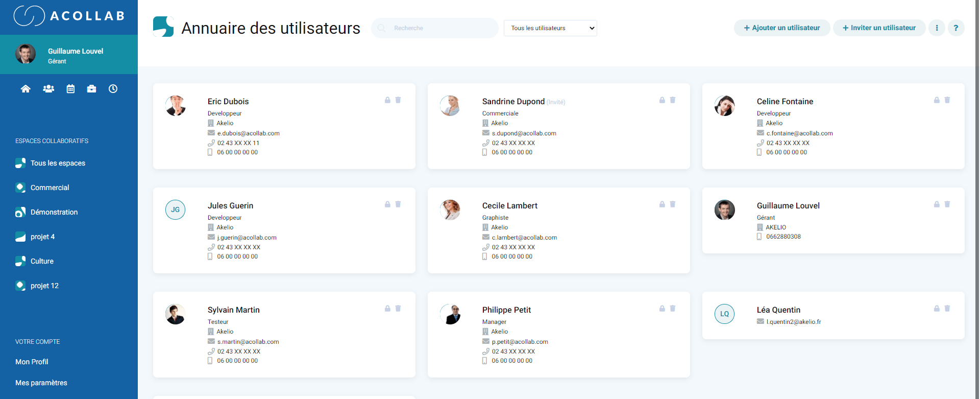
Task: Lock Guillaume Louvel's user card
Action: [937, 204]
